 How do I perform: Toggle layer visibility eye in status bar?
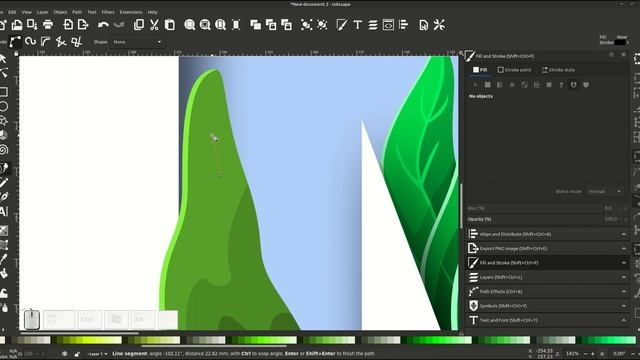pyautogui.click(x=64, y=354)
